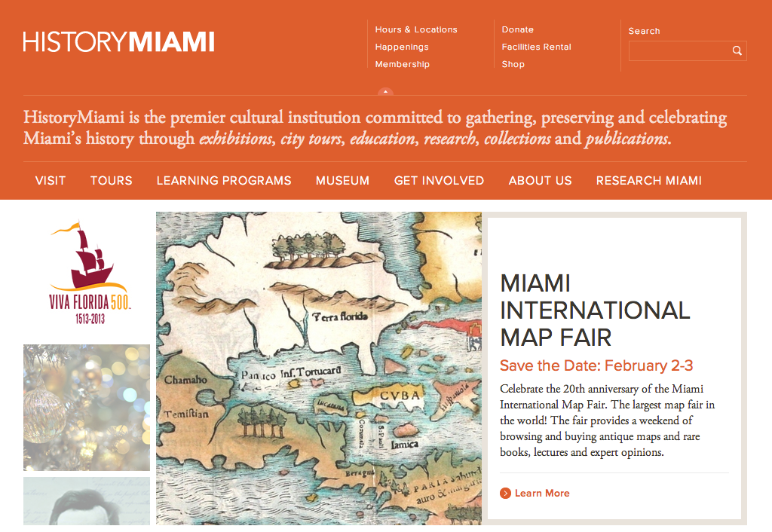Click the orange Learn More arrow icon
772x532 pixels.
pyautogui.click(x=505, y=493)
